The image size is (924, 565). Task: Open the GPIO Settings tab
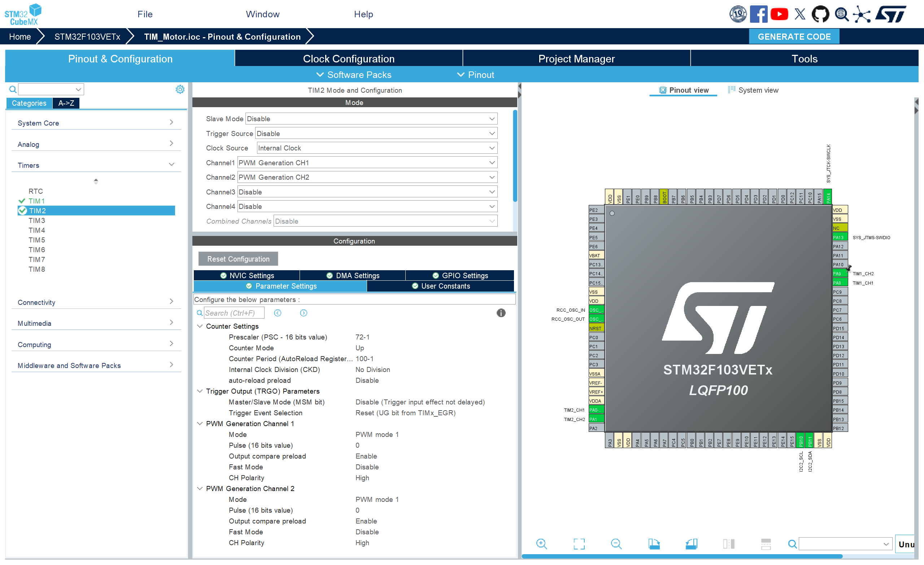pos(460,276)
